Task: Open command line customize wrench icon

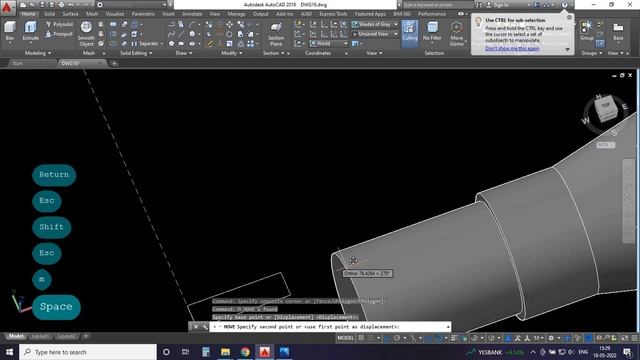Action: coord(204,327)
